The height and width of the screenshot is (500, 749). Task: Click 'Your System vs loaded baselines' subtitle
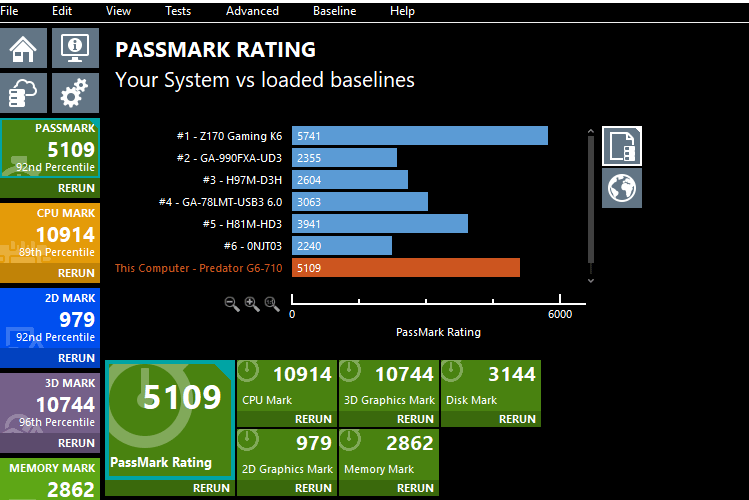tap(265, 80)
